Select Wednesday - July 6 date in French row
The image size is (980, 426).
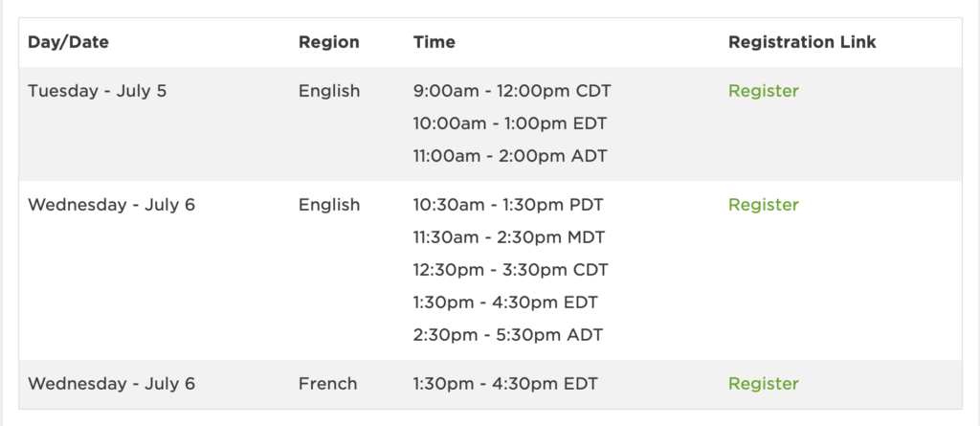(x=111, y=384)
